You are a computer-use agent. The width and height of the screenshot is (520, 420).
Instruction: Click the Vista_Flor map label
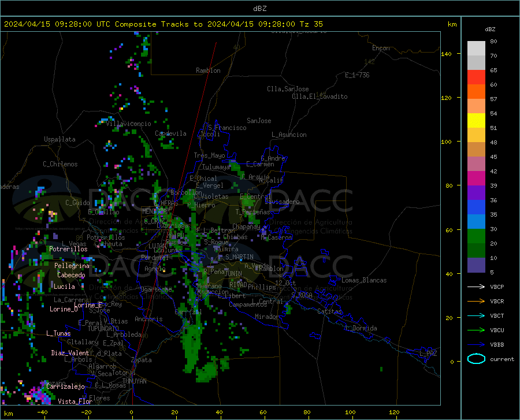click(x=75, y=402)
